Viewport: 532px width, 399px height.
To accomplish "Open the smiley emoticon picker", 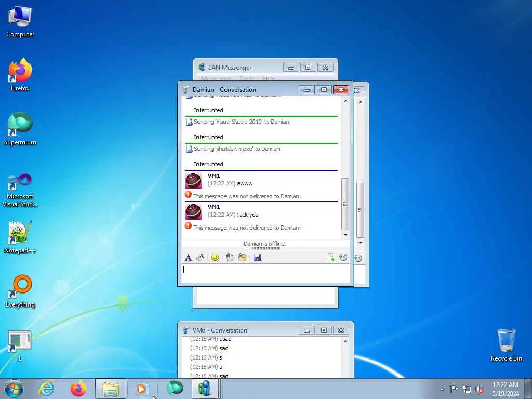I will coord(215,258).
